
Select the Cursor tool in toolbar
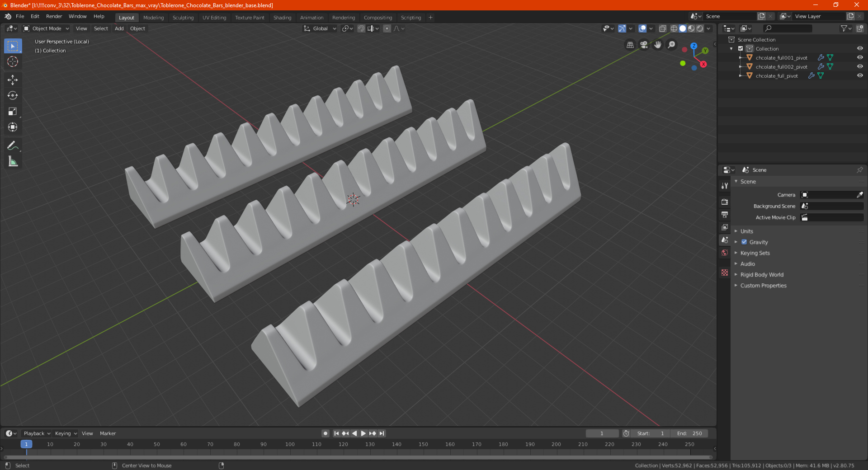click(13, 61)
